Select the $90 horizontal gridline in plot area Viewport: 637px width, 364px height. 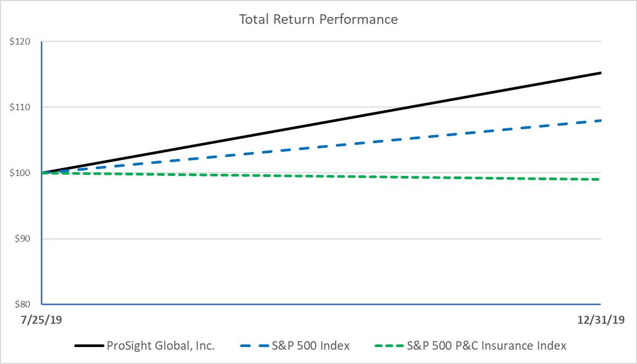(318, 239)
